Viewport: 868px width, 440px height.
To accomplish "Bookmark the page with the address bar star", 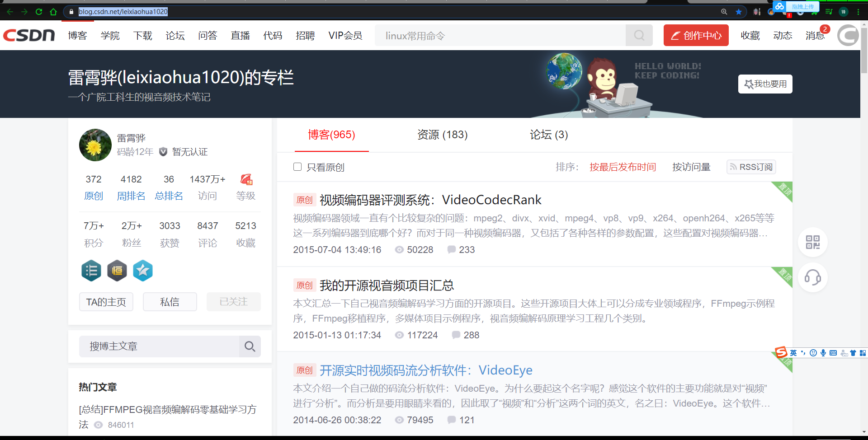I will pyautogui.click(x=739, y=12).
